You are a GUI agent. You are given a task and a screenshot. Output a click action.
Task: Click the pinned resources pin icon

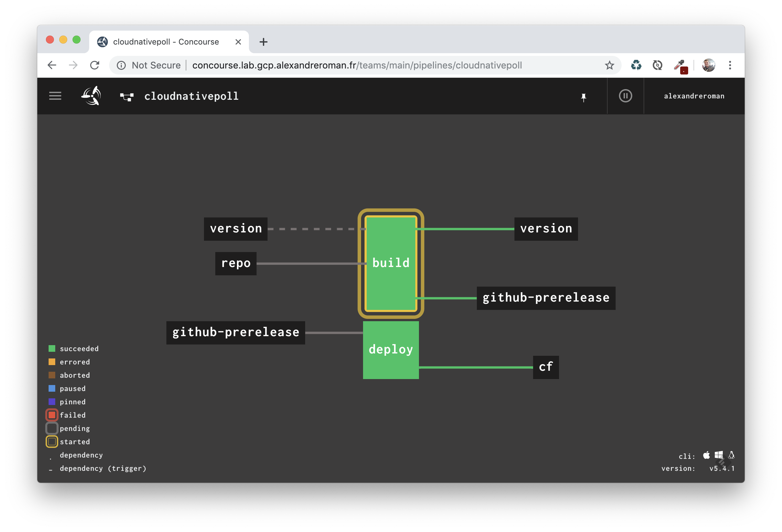pos(583,97)
